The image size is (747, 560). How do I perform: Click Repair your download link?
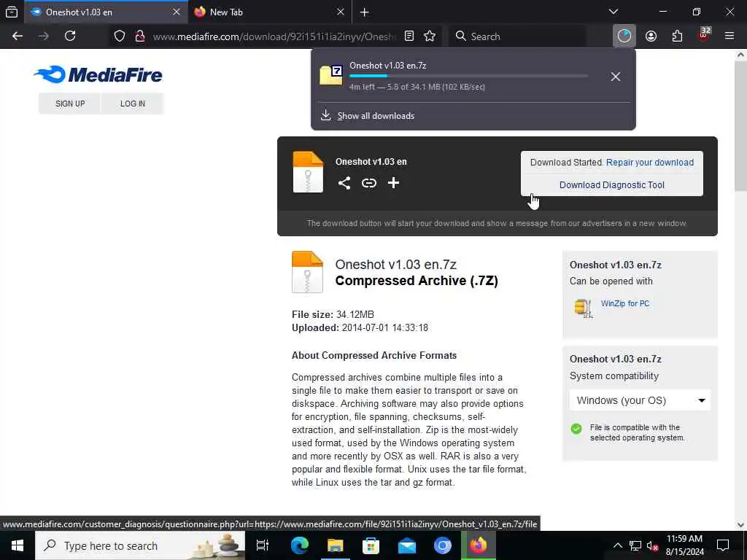click(x=650, y=163)
